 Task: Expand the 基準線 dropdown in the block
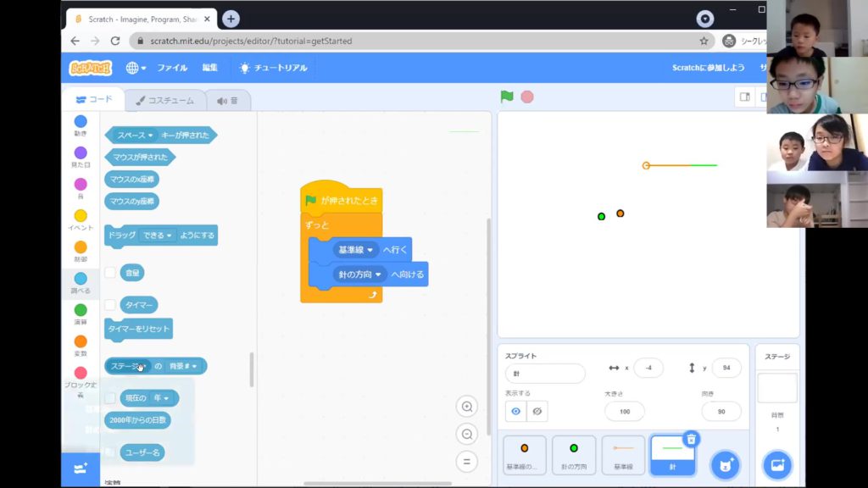point(371,250)
